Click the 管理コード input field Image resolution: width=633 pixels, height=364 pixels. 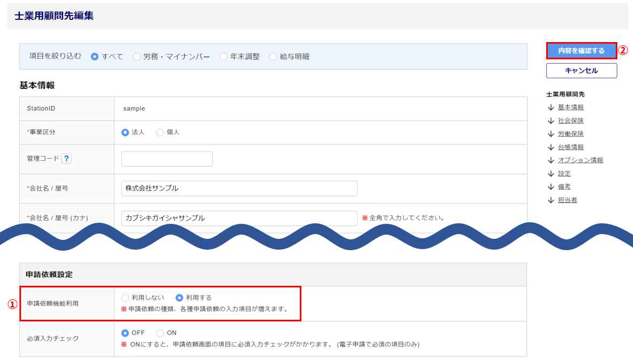[x=167, y=159]
